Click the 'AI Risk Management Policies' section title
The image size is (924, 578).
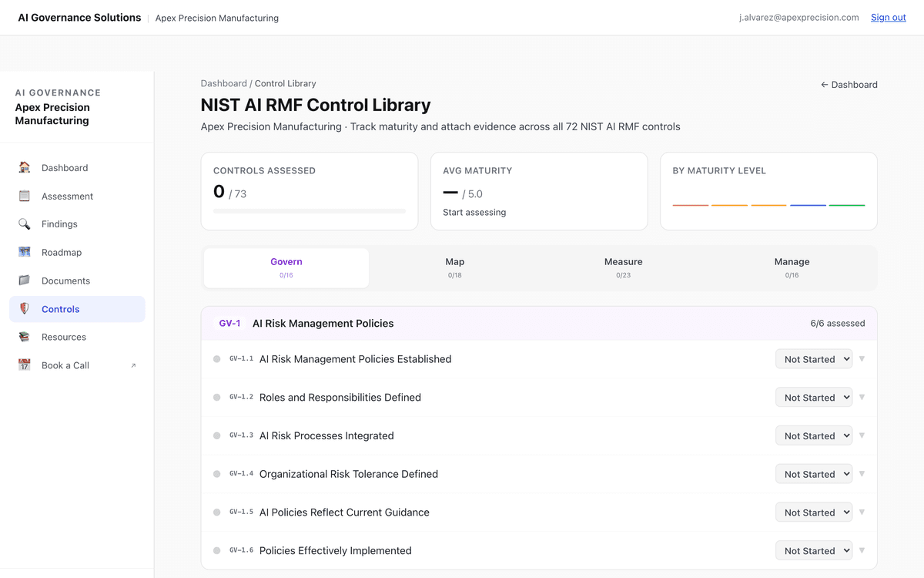pos(323,324)
